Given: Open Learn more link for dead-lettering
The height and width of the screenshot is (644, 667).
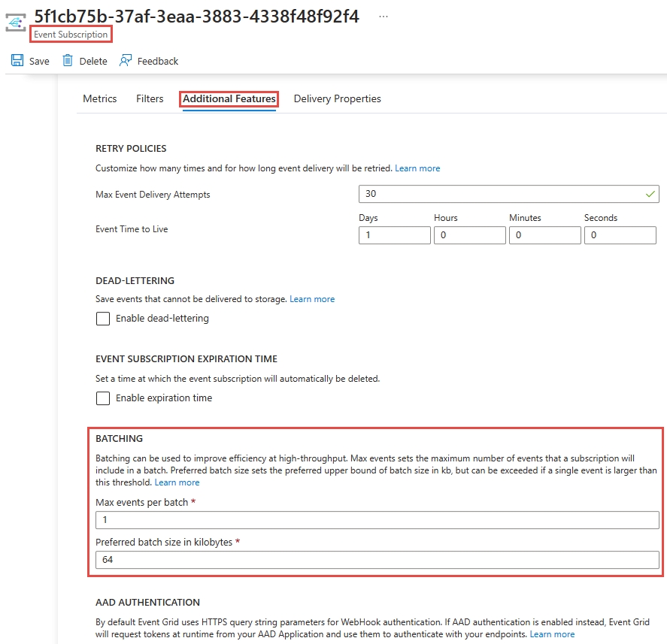Looking at the screenshot, I should click(x=312, y=299).
